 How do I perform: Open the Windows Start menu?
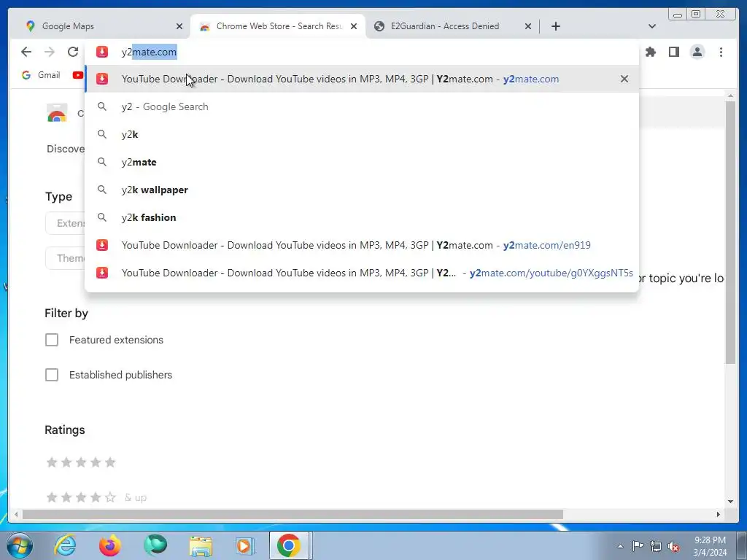tap(20, 545)
